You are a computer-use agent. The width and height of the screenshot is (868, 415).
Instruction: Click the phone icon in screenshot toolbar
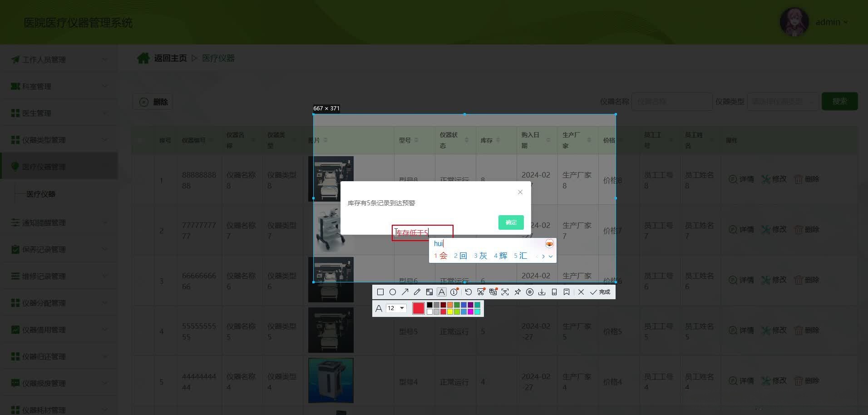pos(554,292)
